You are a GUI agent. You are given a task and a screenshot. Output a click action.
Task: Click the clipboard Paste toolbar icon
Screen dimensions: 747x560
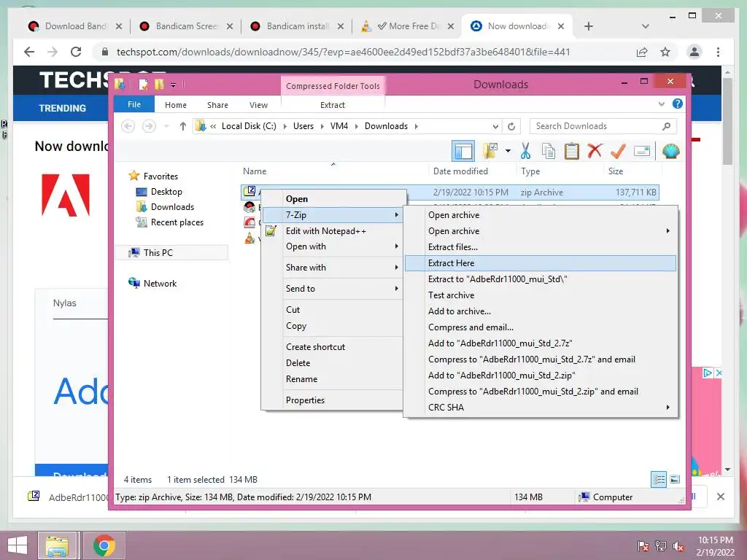tap(571, 151)
